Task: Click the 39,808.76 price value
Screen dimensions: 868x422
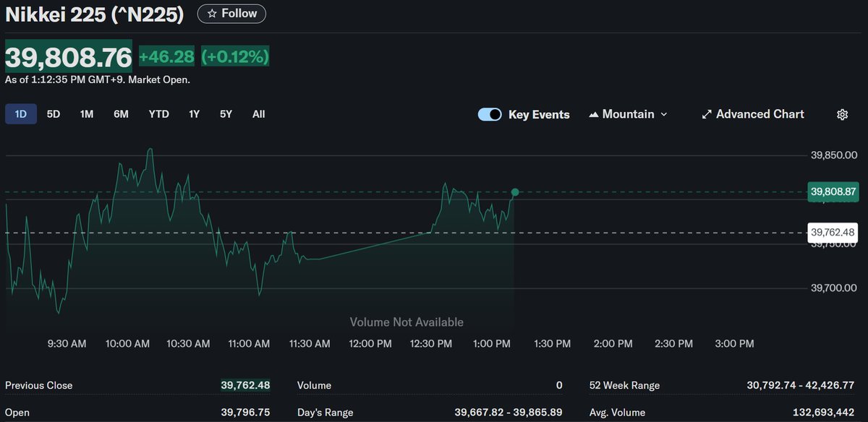Action: [x=69, y=58]
